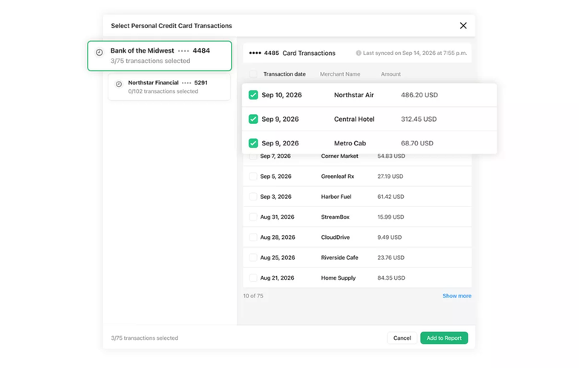This screenshot has height=368, width=588.
Task: Select the Bank of the Midwest 4484 card
Action: click(160, 56)
